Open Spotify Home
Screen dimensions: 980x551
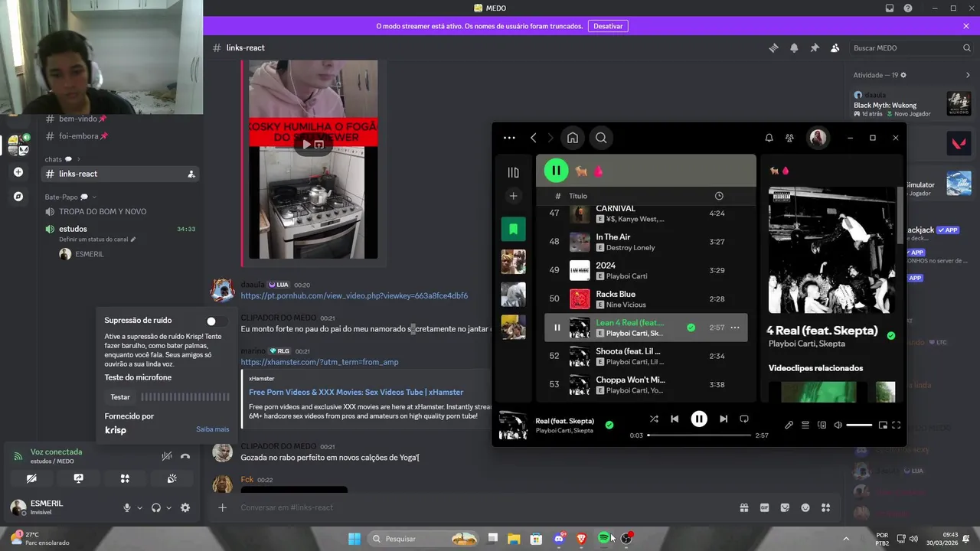pos(573,138)
